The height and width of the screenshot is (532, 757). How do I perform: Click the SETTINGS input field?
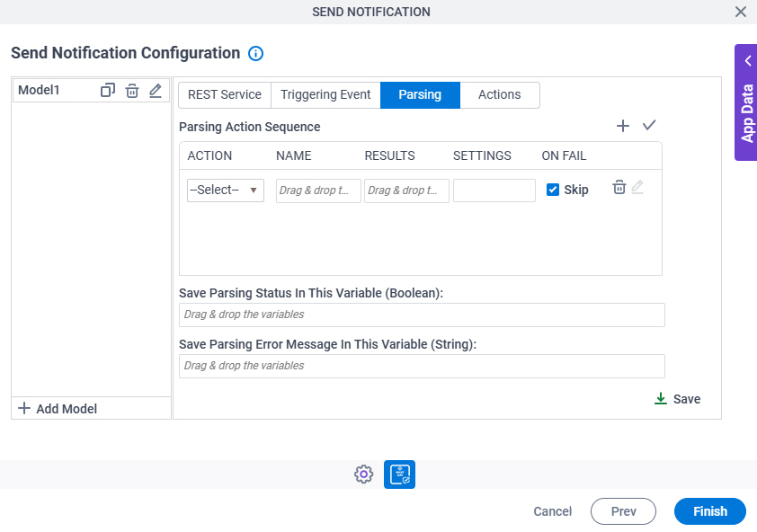494,191
